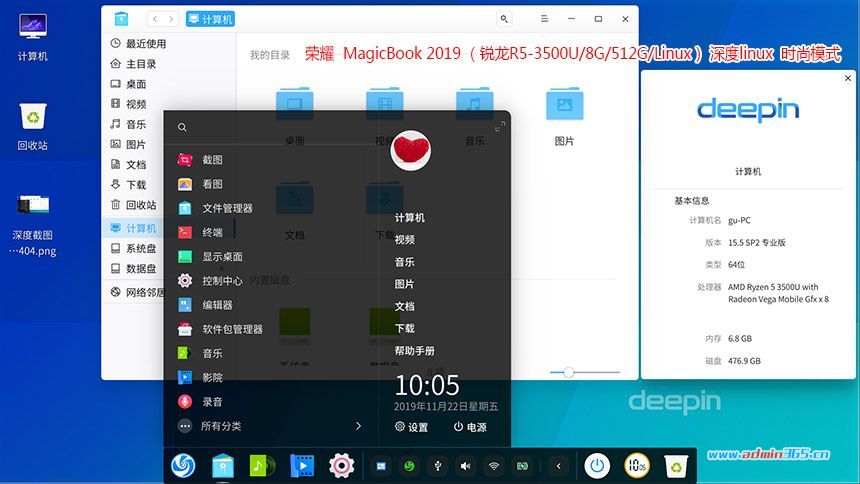Image resolution: width=860 pixels, height=484 pixels.
Task: Open 帮助手册 from the launcher
Action: click(x=415, y=351)
